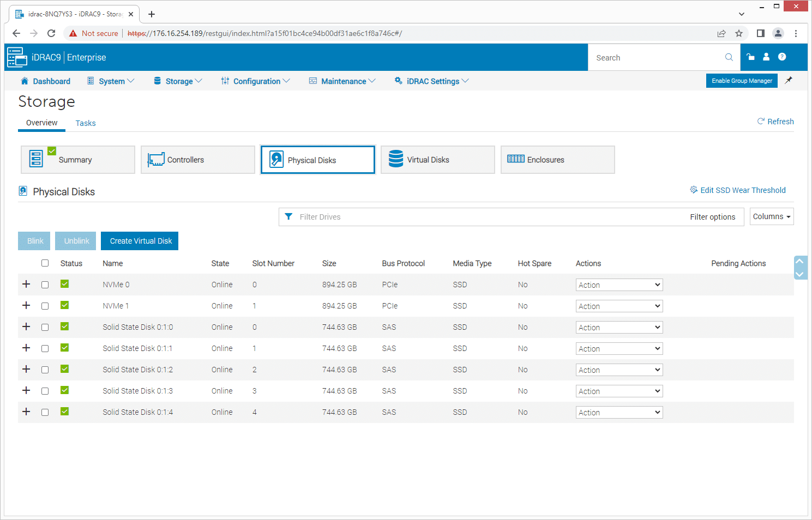The image size is (812, 520).
Task: Click the pin icon near Enable Group Manager
Action: point(789,80)
